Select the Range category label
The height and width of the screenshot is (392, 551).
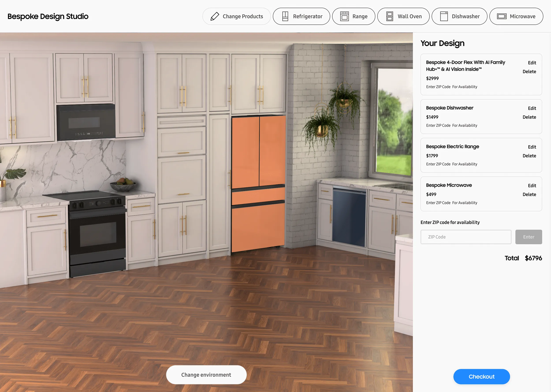click(x=360, y=16)
